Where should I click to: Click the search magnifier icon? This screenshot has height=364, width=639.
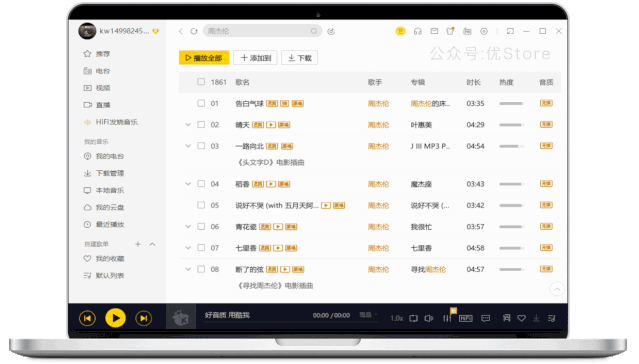pos(314,31)
